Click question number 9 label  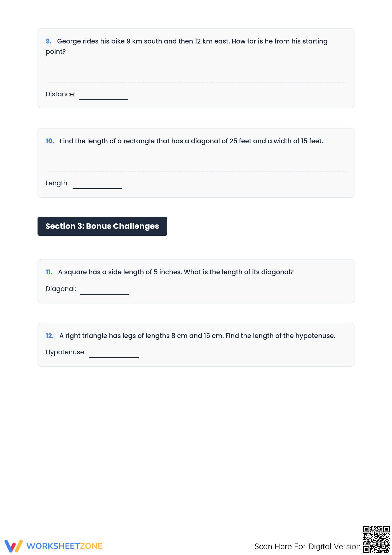(49, 41)
